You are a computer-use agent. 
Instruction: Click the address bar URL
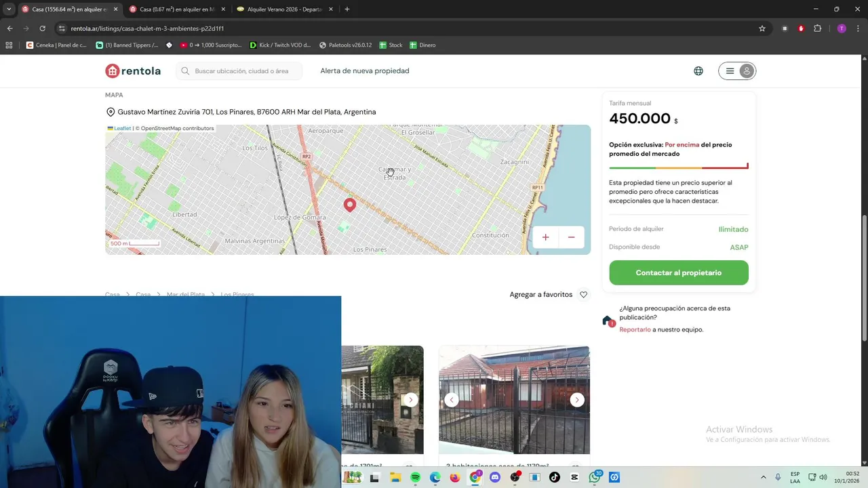click(147, 28)
